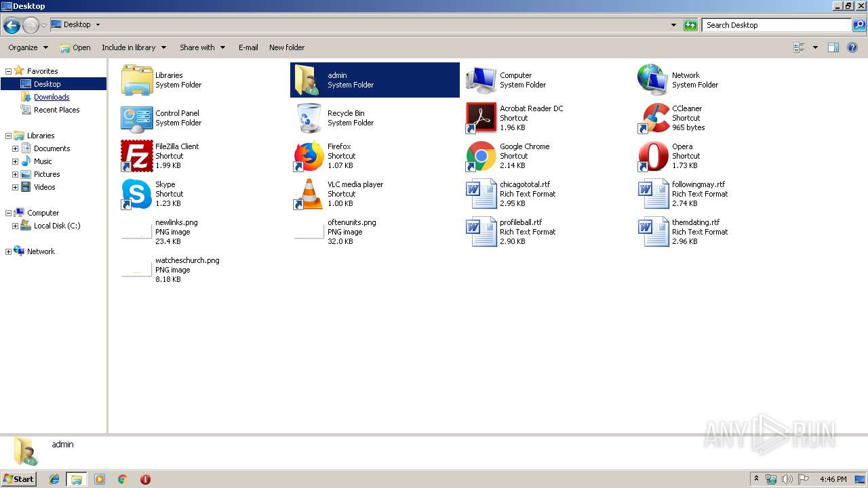Select the Firefox shortcut icon

[x=309, y=156]
